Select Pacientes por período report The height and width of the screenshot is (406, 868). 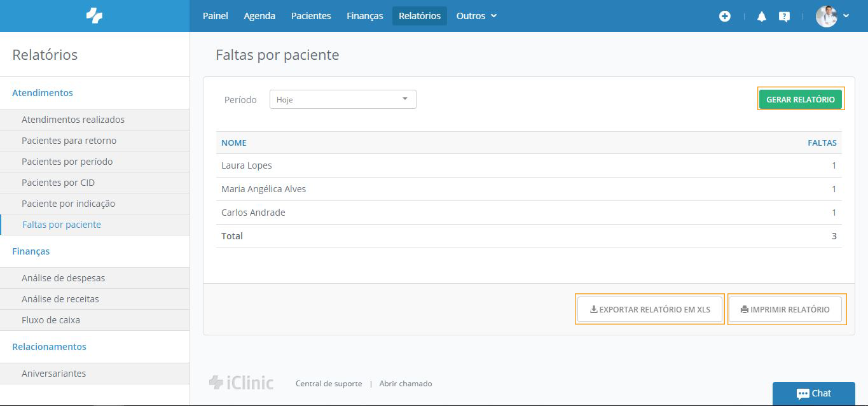coord(95,162)
